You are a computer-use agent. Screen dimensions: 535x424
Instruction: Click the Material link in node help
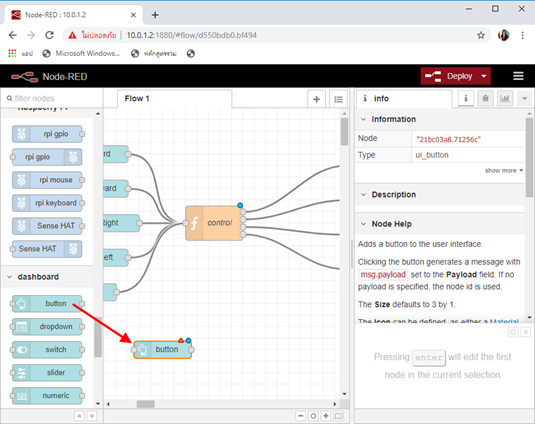click(x=504, y=321)
